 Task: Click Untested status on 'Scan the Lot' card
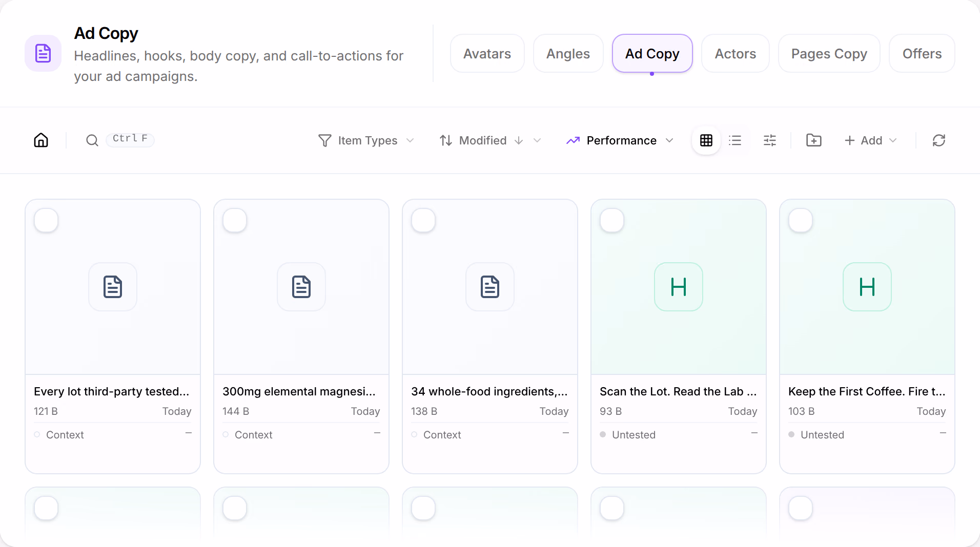pyautogui.click(x=628, y=435)
